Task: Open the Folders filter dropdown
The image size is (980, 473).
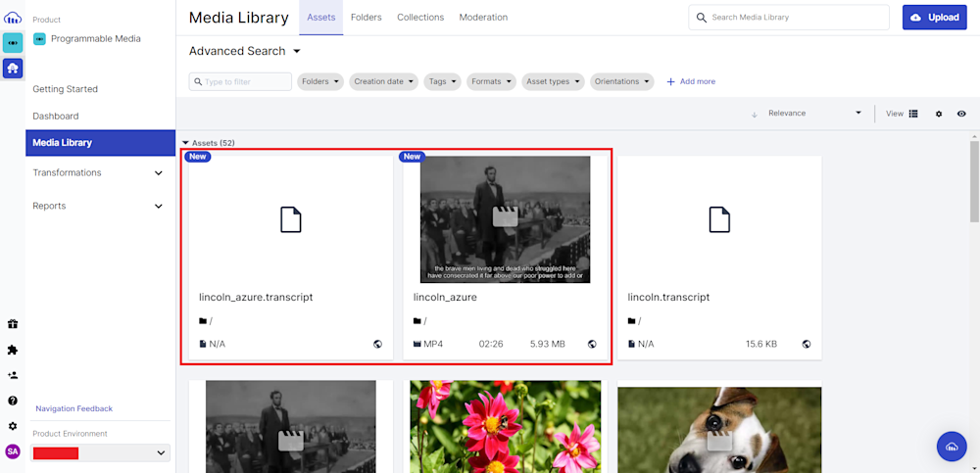Action: coord(320,82)
